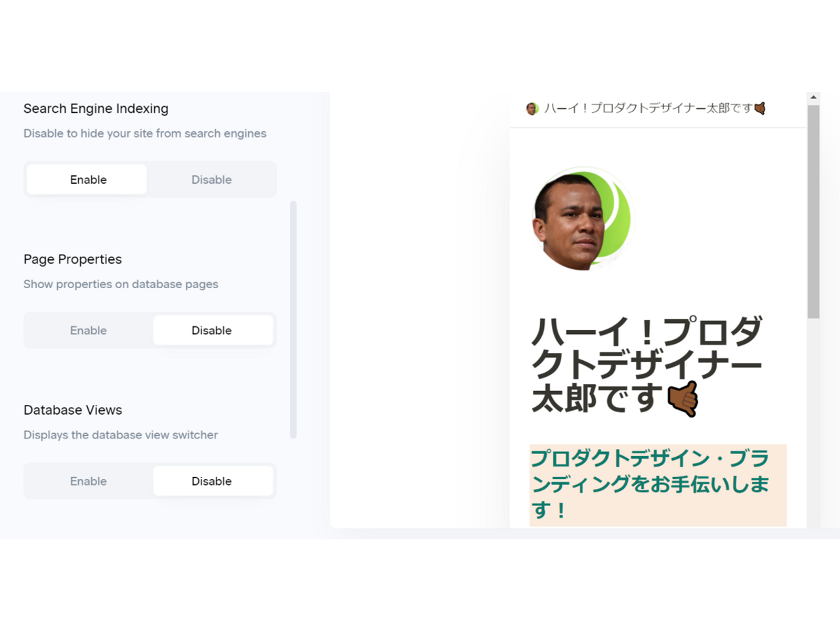Click the ハーイ！プロダクトデザイナー太郎です header title
The image size is (840, 630).
[x=648, y=108]
